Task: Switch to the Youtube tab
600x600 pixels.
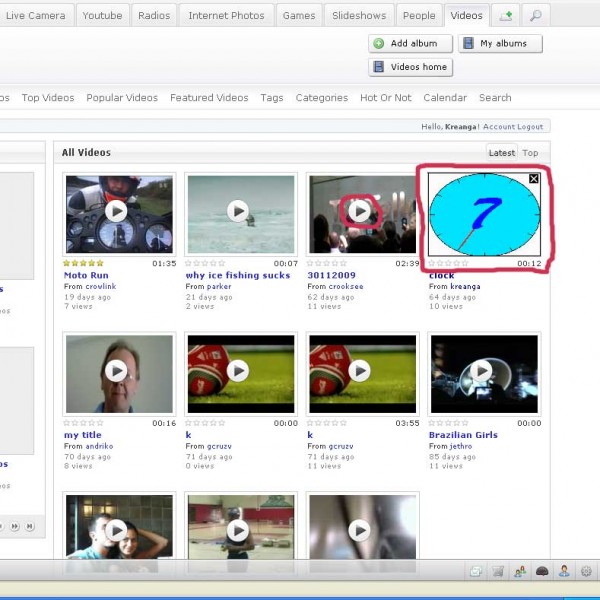Action: tap(103, 16)
